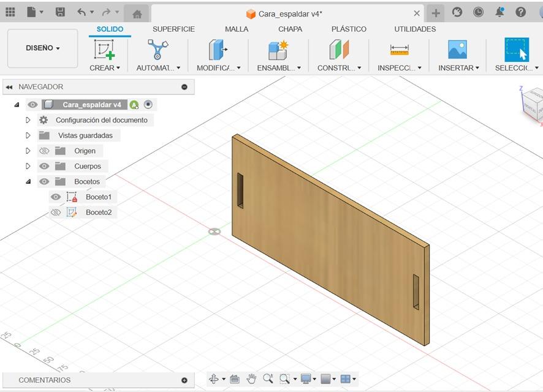Click the Orbit tool in navigation bar

pyautogui.click(x=214, y=379)
